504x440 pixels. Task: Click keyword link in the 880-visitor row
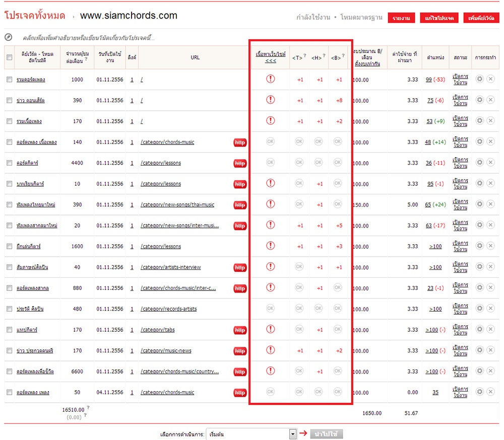pos(32,288)
